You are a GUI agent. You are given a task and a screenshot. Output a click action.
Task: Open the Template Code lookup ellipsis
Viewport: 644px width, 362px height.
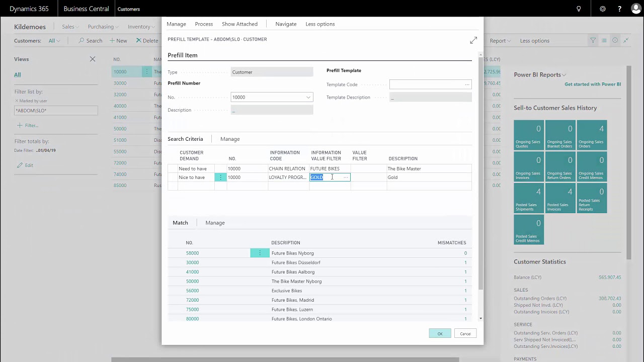pyautogui.click(x=467, y=84)
